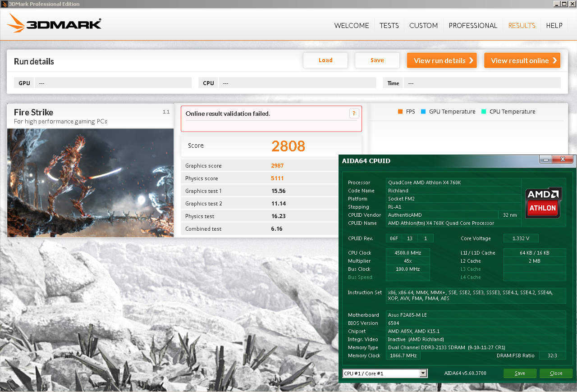
Task: Click the Multiplier value '45x'
Action: [408, 261]
